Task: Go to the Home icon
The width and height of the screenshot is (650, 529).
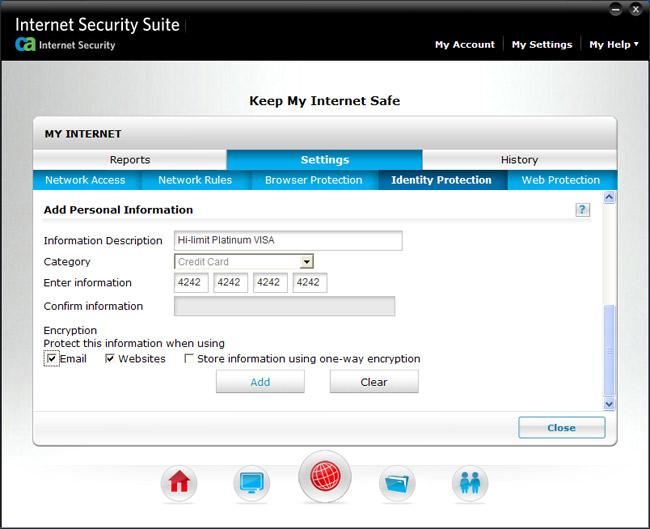Action: 179,483
